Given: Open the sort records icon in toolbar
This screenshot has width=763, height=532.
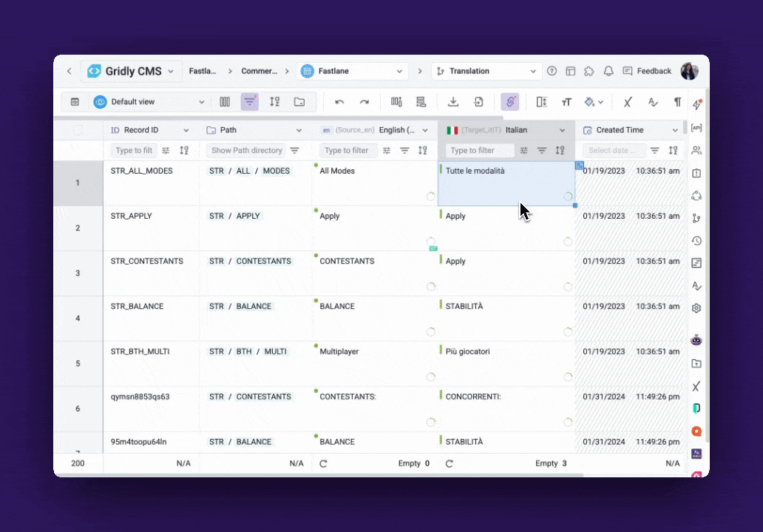Looking at the screenshot, I should tap(275, 102).
